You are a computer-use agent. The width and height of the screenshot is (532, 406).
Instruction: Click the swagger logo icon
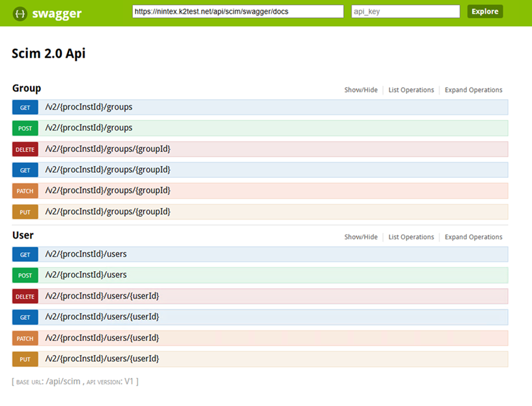(20, 14)
